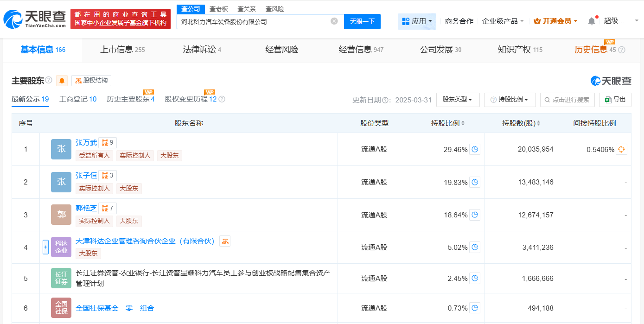Open the 股权结构 viewer

(91, 80)
